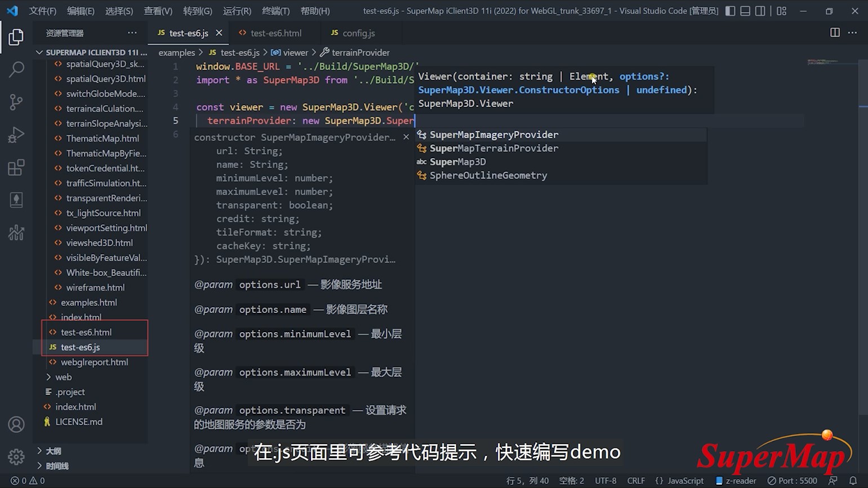
Task: Click the errors and warnings status indicator
Action: [28, 481]
